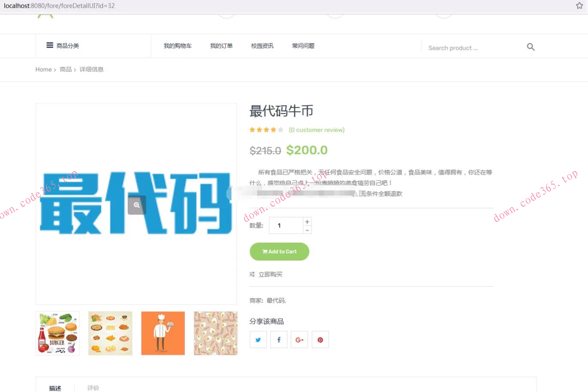Decrease quantity with the minus stepper

point(307,230)
